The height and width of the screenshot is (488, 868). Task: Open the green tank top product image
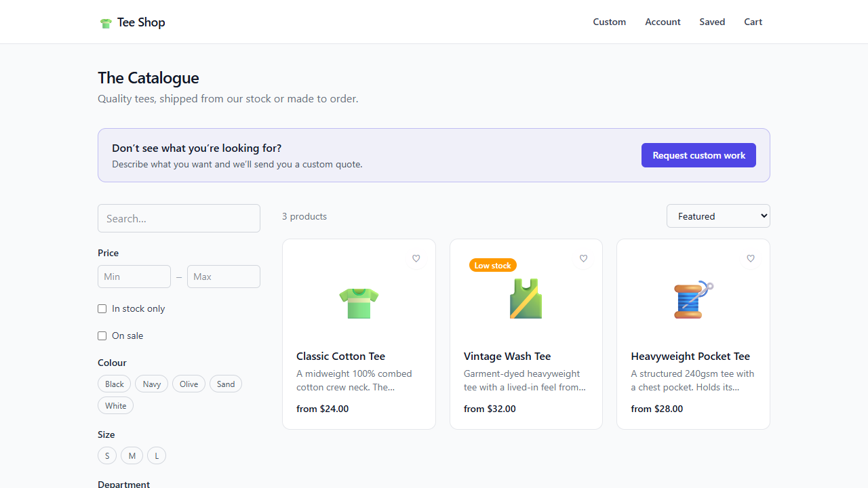point(526,299)
